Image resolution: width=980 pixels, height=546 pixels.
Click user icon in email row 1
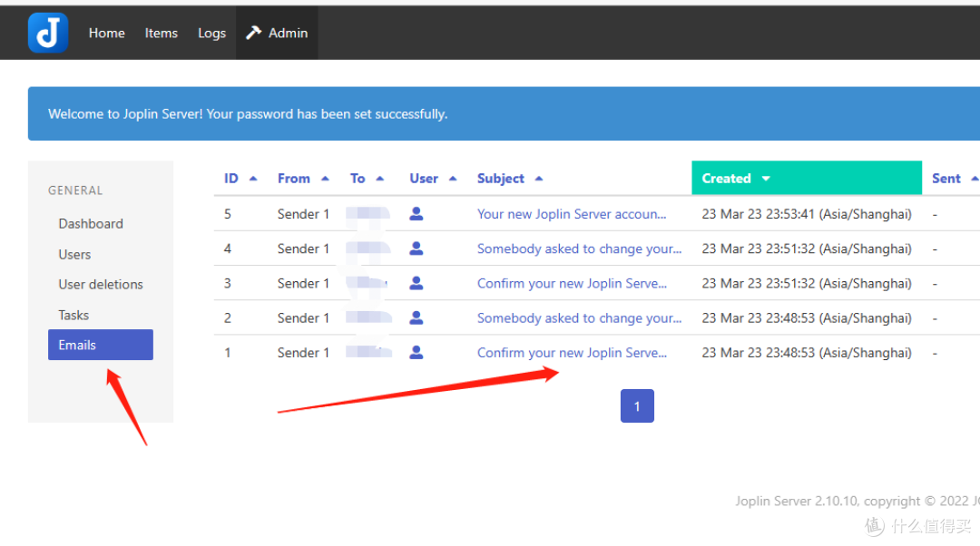pos(416,353)
